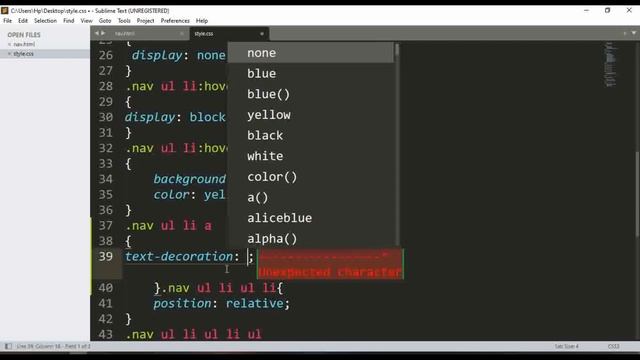Toggle the side bar icon in status bar
640x360 pixels.
pyautogui.click(x=8, y=347)
